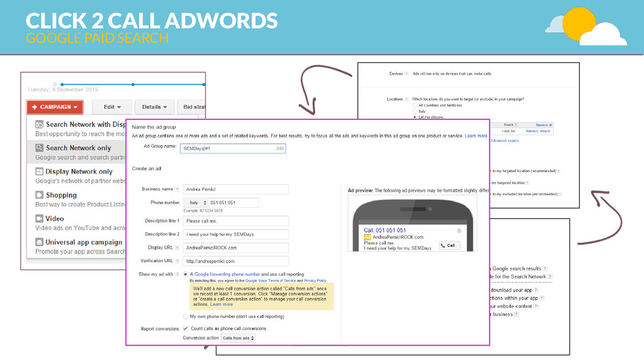Open the Details dropdown
The height and width of the screenshot is (362, 644).
click(155, 107)
